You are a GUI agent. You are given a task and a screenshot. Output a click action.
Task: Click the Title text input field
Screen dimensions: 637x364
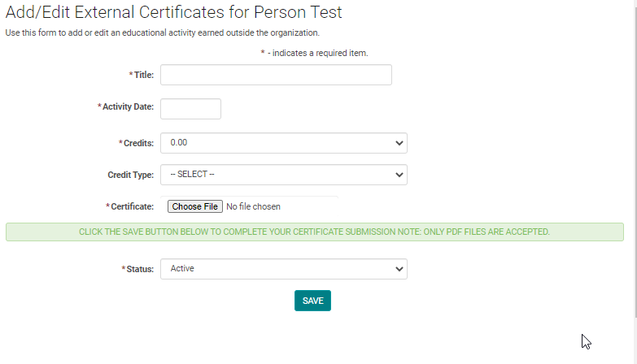tap(276, 75)
